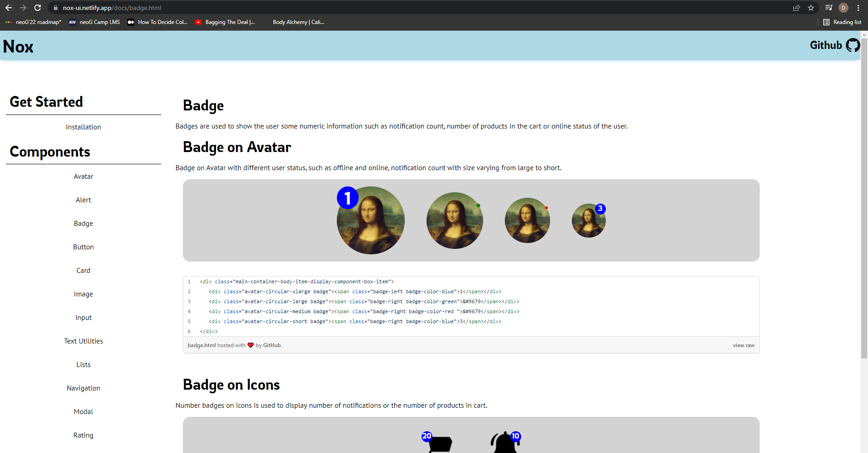
Task: Open the Card component page
Action: point(83,271)
